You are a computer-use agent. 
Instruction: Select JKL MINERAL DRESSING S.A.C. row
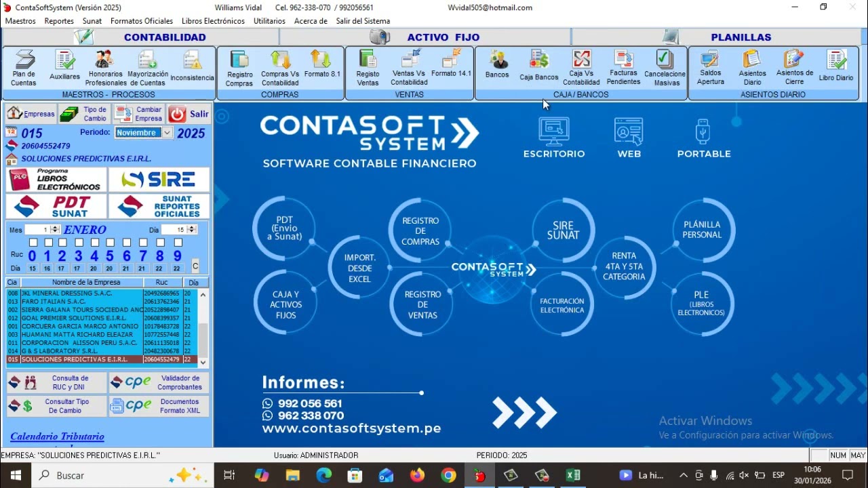tap(102, 293)
